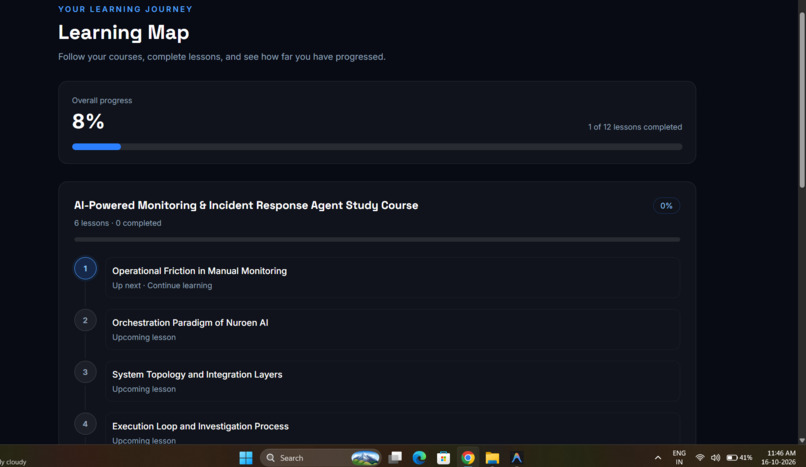Click 'Up next · Continue learning' label
The image size is (806, 467).
(162, 285)
